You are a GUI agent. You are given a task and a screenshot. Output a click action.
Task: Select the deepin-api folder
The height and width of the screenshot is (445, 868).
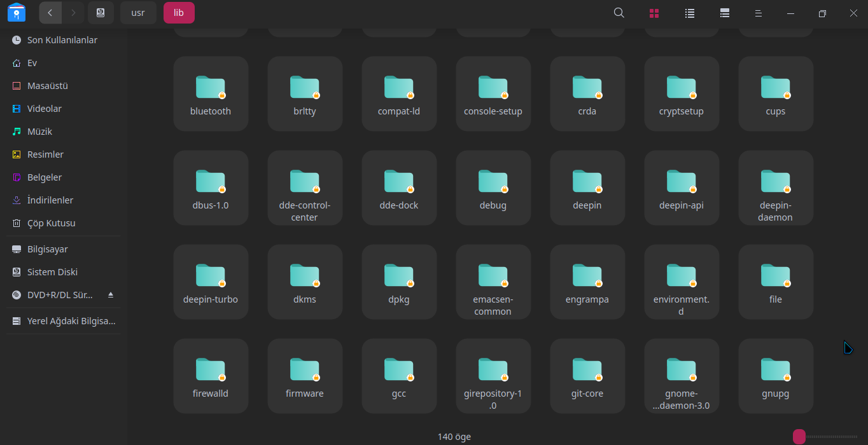coord(682,188)
